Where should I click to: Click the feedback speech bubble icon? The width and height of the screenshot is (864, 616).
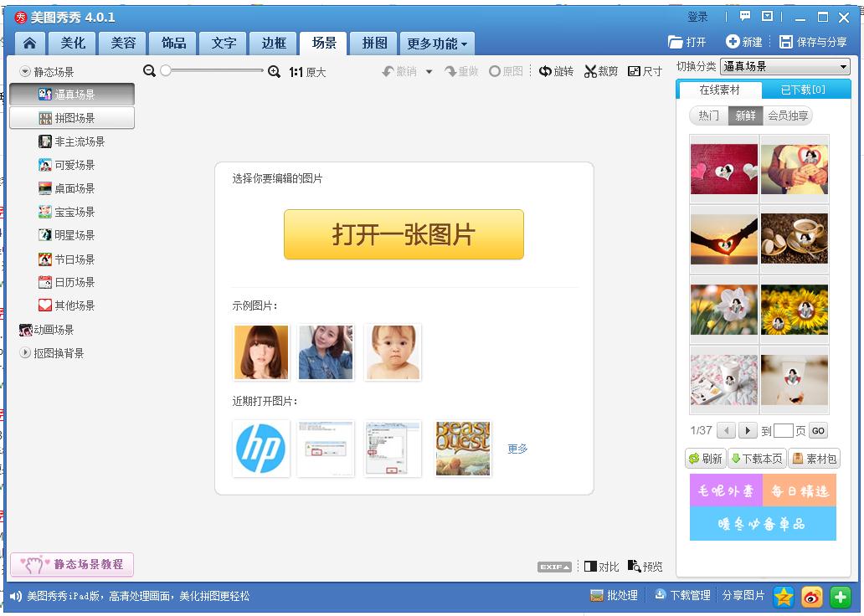pyautogui.click(x=745, y=17)
